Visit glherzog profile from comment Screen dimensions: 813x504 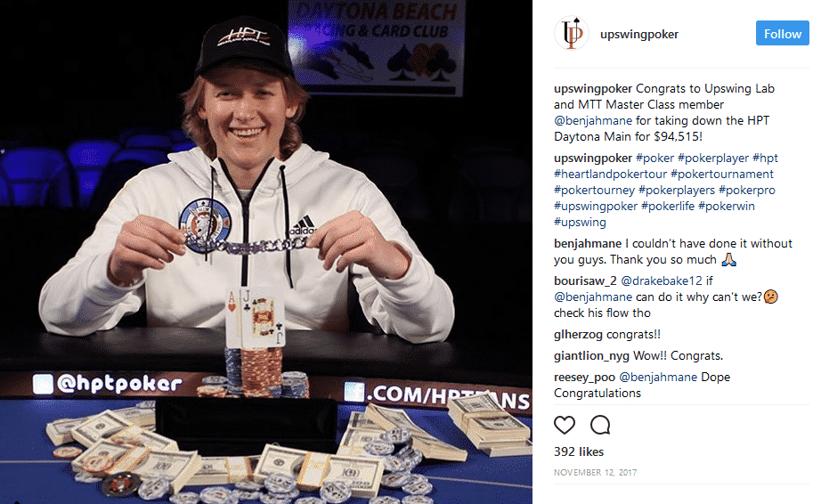click(578, 335)
